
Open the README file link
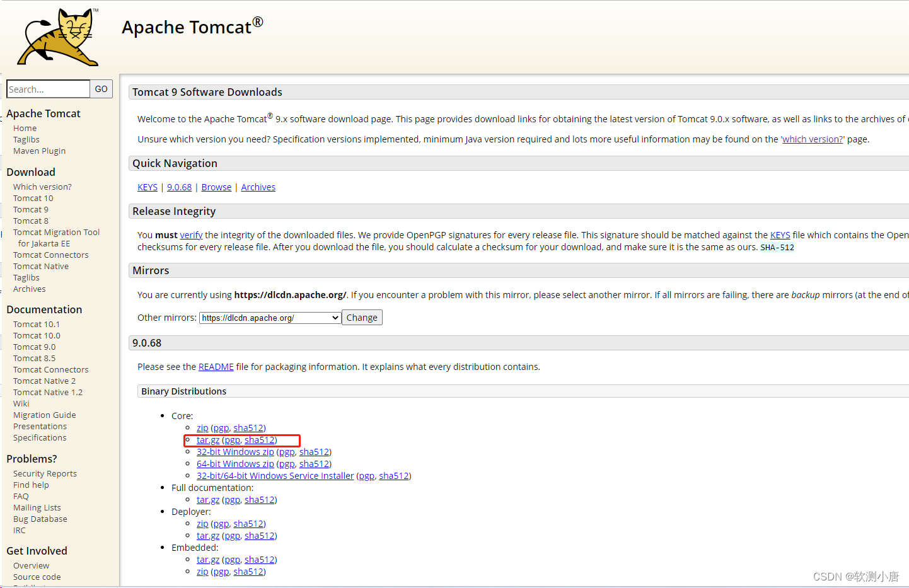(x=216, y=366)
